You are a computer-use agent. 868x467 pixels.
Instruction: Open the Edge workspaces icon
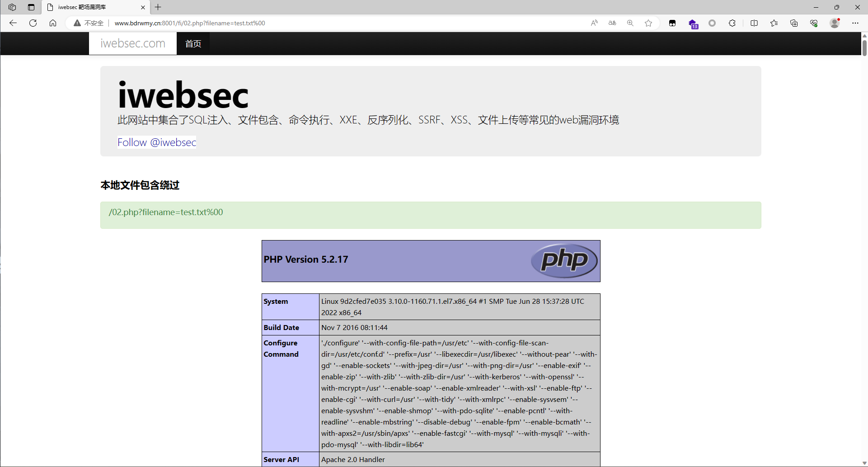pyautogui.click(x=12, y=7)
